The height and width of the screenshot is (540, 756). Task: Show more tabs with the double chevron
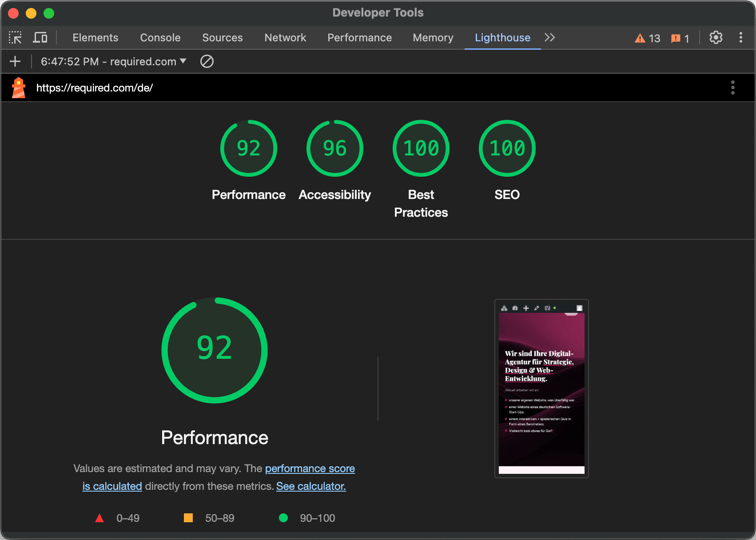pyautogui.click(x=550, y=38)
